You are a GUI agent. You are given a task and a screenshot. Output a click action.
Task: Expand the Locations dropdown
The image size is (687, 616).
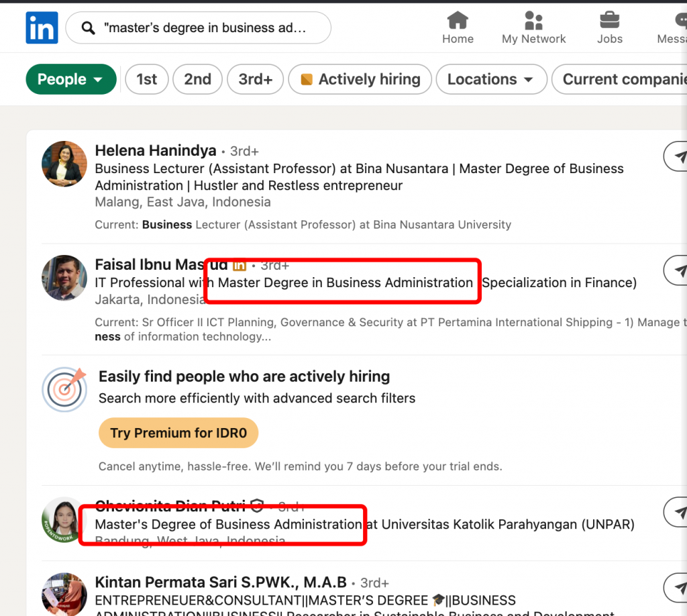click(x=491, y=79)
